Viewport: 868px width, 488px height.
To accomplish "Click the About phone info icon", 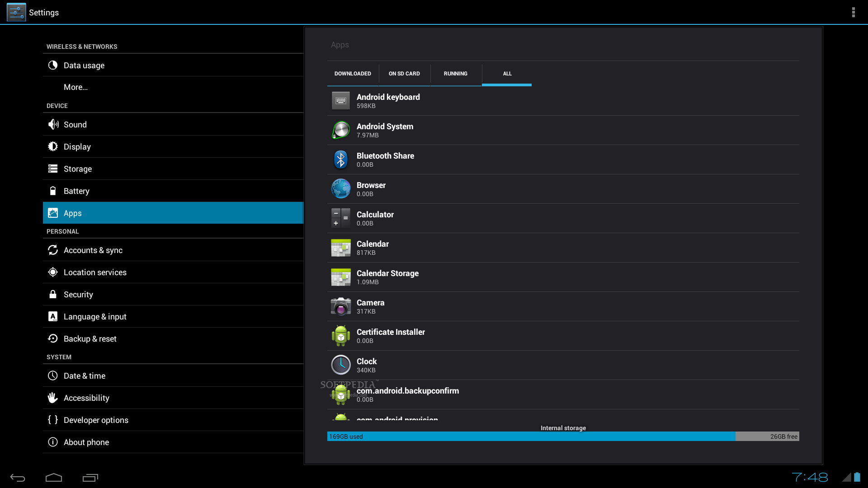I will (53, 442).
